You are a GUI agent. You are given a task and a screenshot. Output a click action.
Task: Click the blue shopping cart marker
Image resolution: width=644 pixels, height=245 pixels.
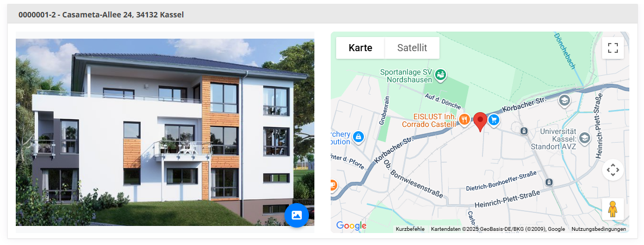(x=494, y=120)
